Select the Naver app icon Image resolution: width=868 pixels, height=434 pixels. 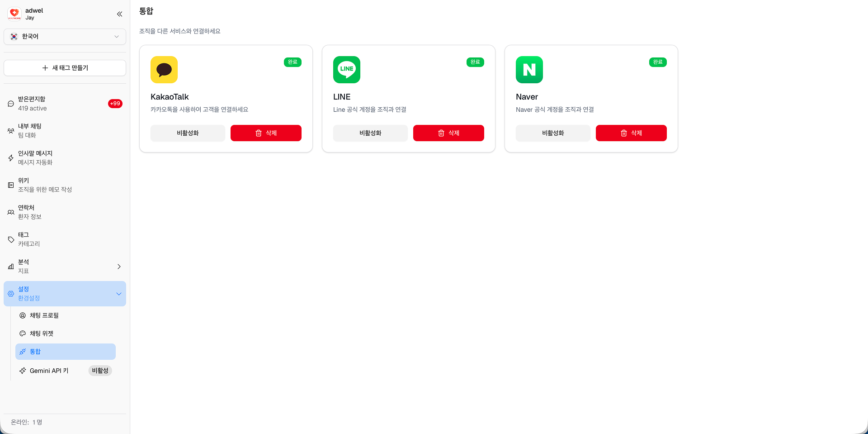tap(529, 70)
